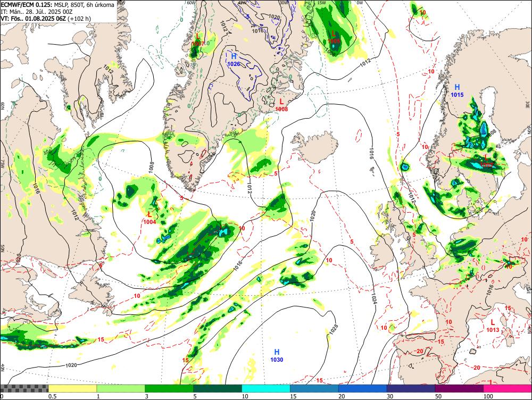
Task: Click the green 3–5 mm legend swatch
Action: [x=169, y=388]
